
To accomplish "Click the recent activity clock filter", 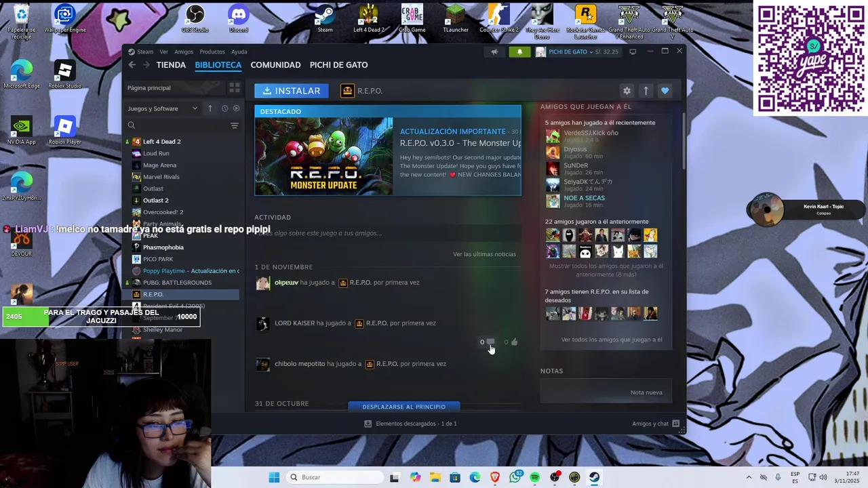I will (224, 108).
